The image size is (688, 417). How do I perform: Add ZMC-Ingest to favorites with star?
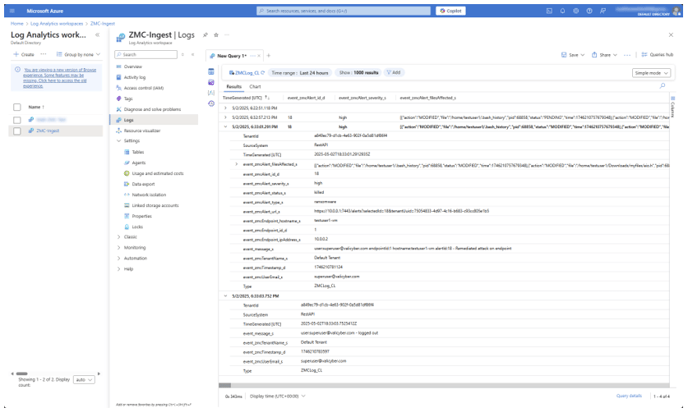[x=216, y=35]
